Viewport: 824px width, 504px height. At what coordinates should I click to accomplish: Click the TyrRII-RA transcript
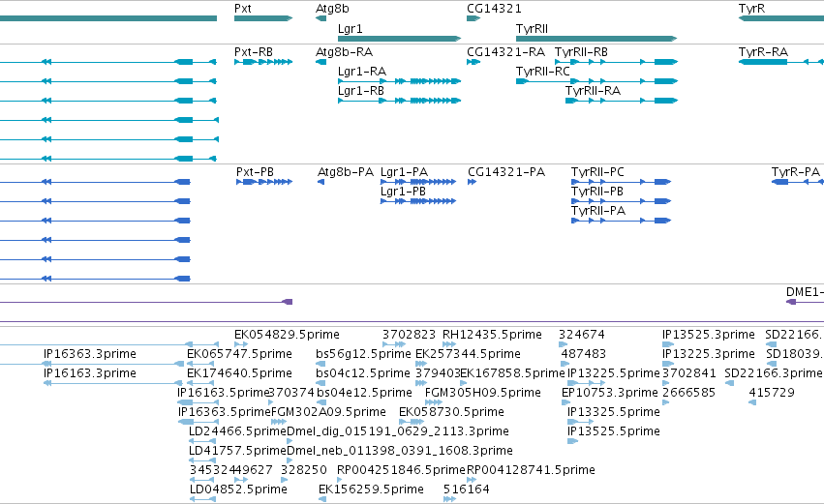pos(622,101)
